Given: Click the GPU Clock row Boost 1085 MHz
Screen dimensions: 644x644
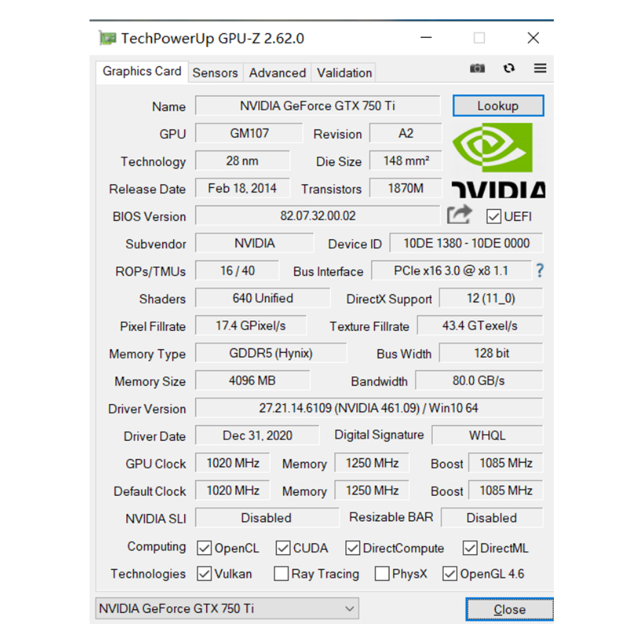Looking at the screenshot, I should tap(506, 463).
